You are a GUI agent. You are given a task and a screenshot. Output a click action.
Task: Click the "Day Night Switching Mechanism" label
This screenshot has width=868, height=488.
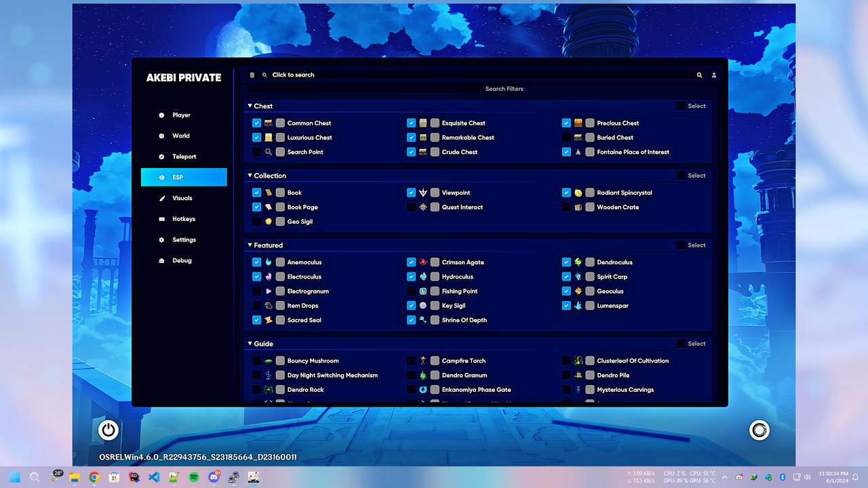click(332, 375)
